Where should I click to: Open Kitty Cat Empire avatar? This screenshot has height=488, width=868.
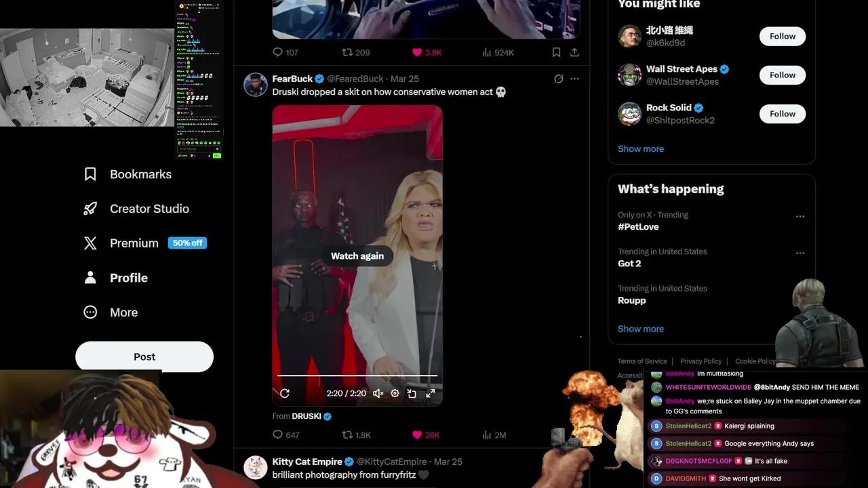256,468
